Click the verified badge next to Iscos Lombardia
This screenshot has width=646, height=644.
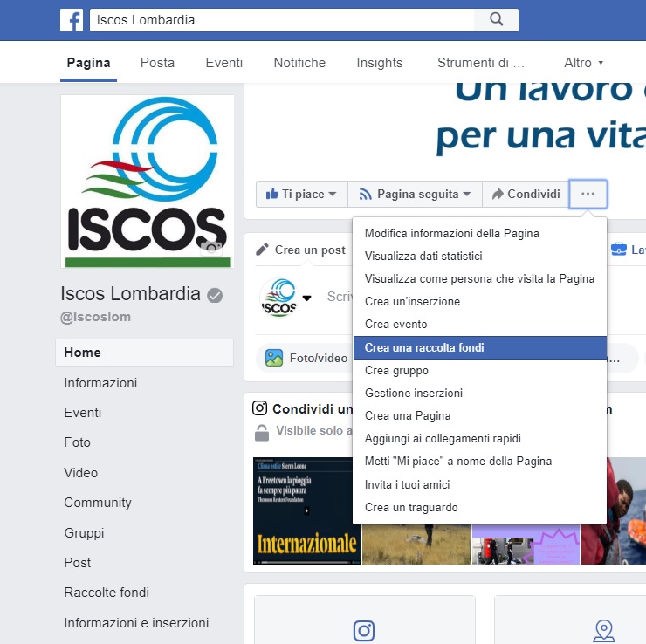(x=215, y=295)
